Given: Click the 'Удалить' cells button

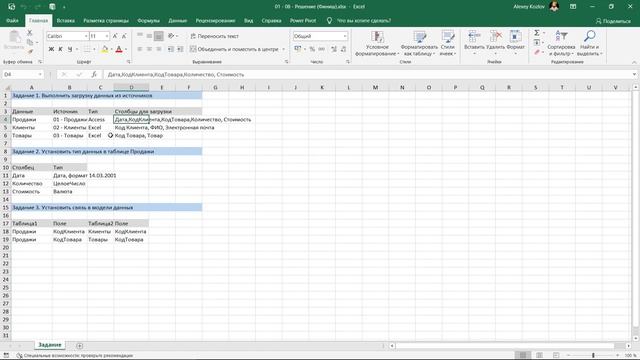Looking at the screenshot, I should click(x=496, y=43).
